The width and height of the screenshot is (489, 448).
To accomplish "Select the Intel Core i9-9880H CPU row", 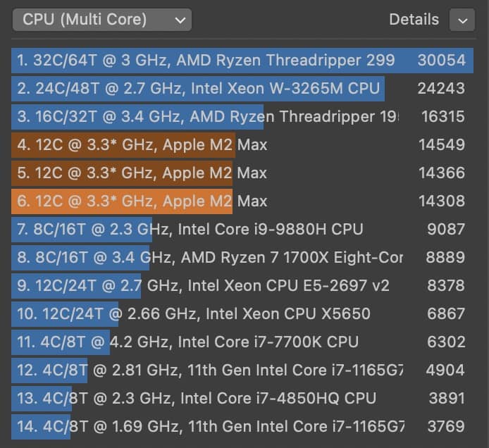I will [242, 230].
